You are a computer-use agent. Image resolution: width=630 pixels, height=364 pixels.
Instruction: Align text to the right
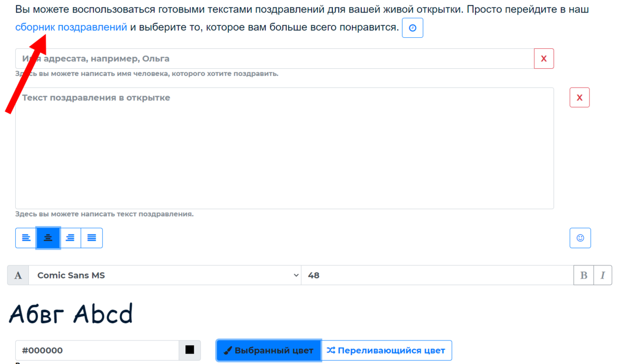pos(70,238)
